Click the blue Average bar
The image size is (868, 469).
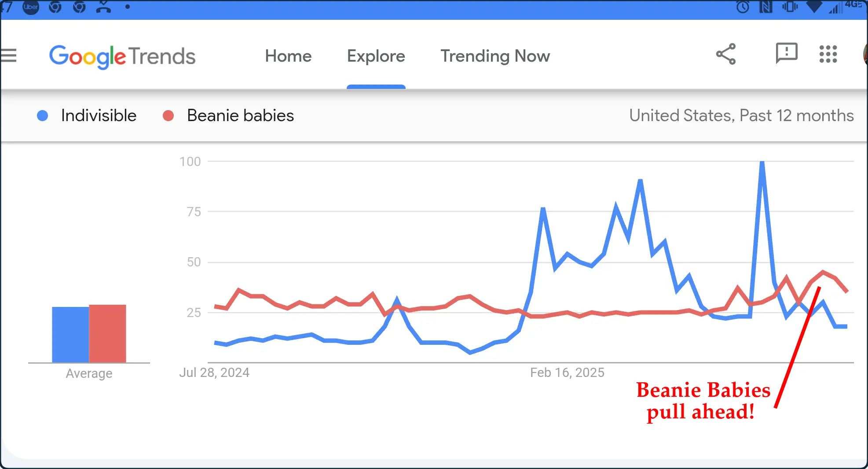(x=70, y=335)
